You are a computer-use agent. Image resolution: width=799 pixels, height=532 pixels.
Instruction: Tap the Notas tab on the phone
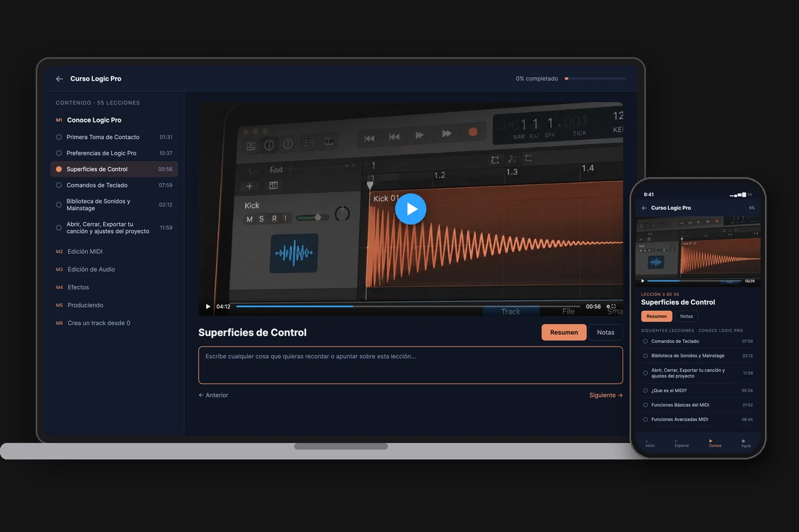(686, 316)
